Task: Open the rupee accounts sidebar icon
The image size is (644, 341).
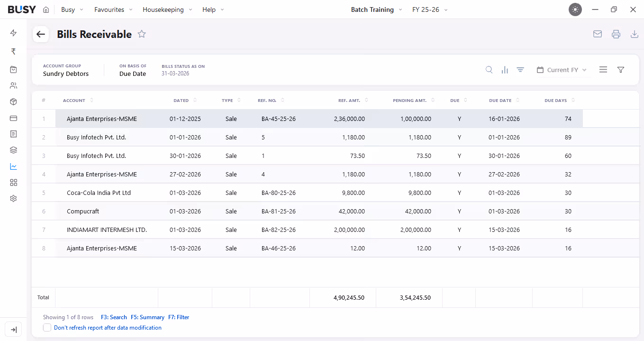Action: click(x=13, y=51)
